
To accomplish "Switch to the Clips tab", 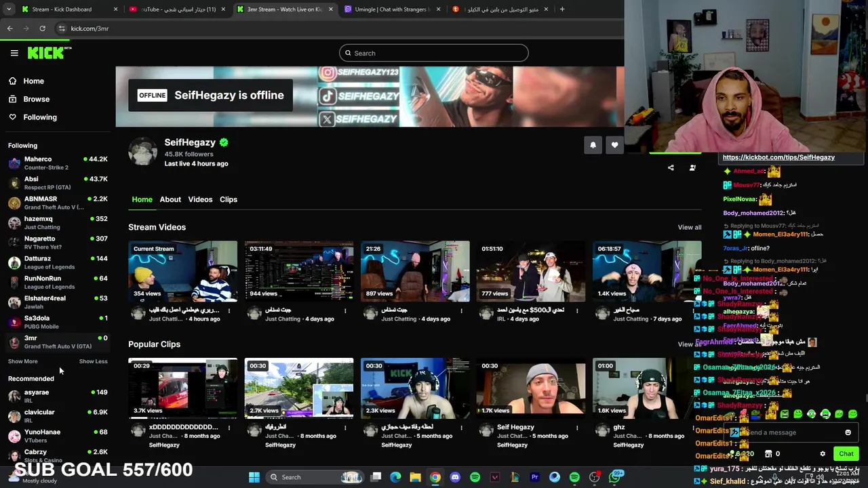I will click(x=229, y=199).
